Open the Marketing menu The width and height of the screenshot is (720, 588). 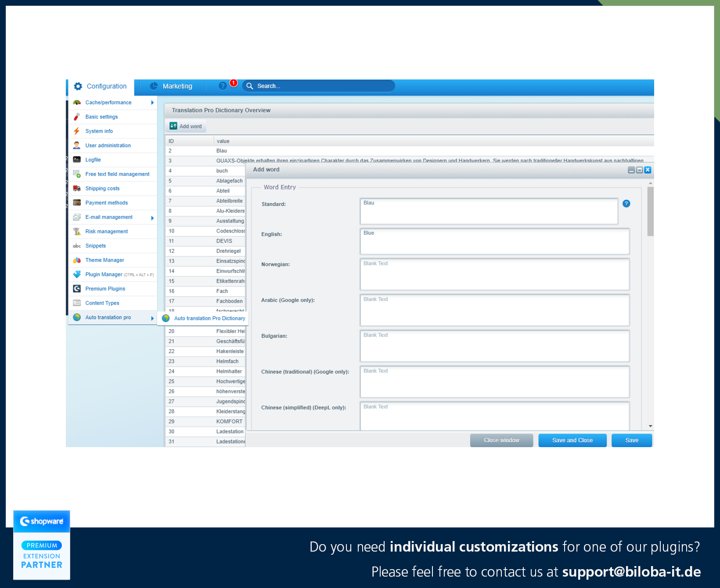[171, 86]
